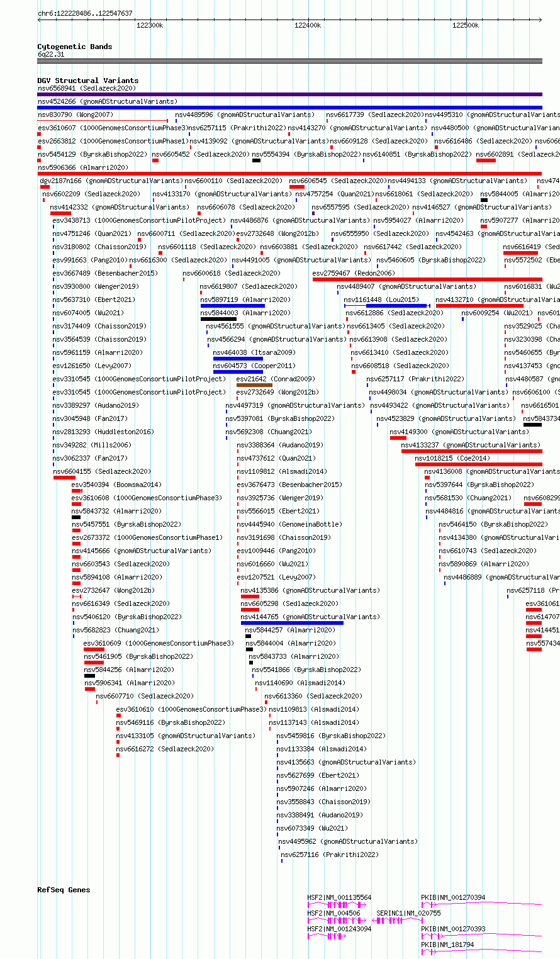Click nsv1161448 (Lou2015) variant label

point(381,300)
